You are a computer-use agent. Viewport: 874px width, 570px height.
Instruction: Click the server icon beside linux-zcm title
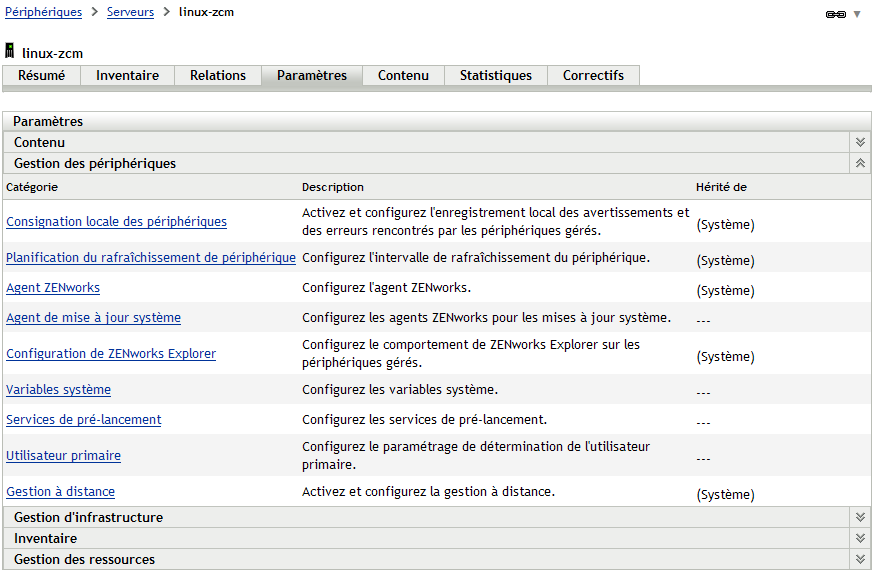pos(10,51)
